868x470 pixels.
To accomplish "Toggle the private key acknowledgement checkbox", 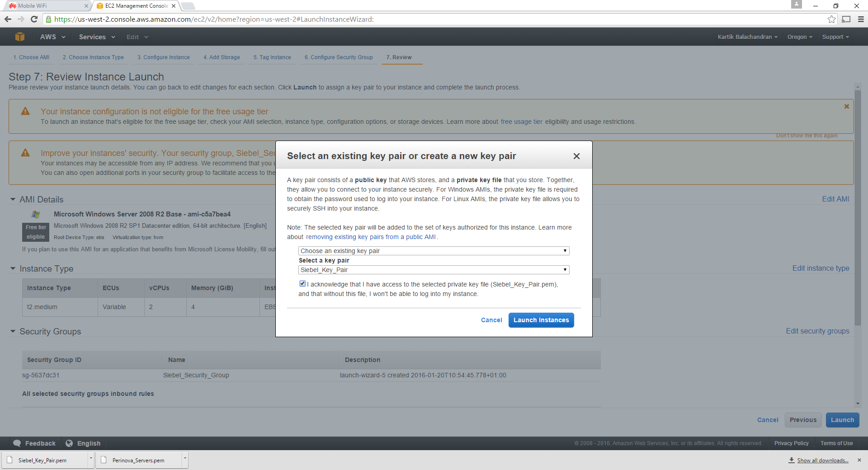I will (302, 284).
